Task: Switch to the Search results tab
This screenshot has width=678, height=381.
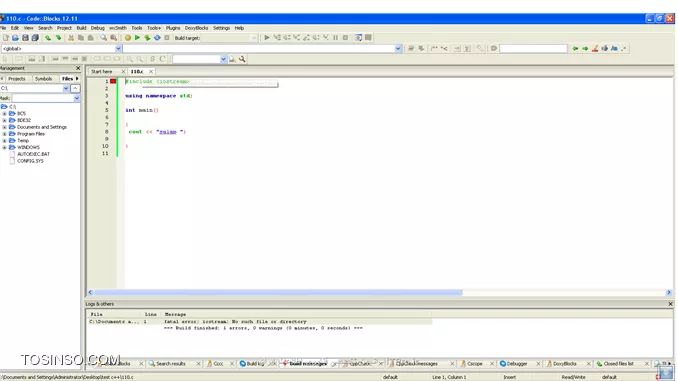Action: 171,364
